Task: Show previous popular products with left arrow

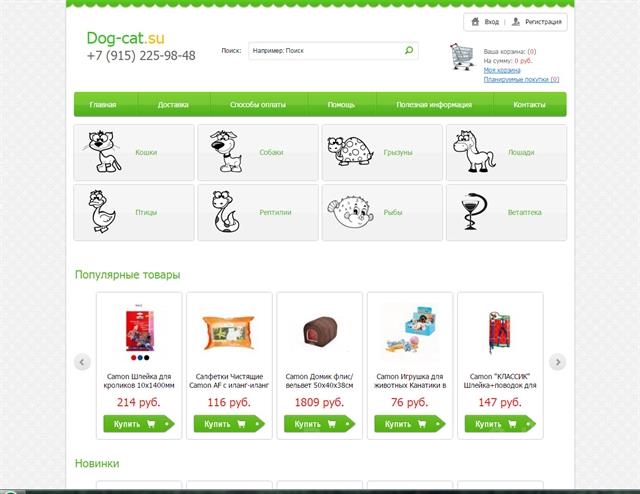Action: pyautogui.click(x=82, y=362)
